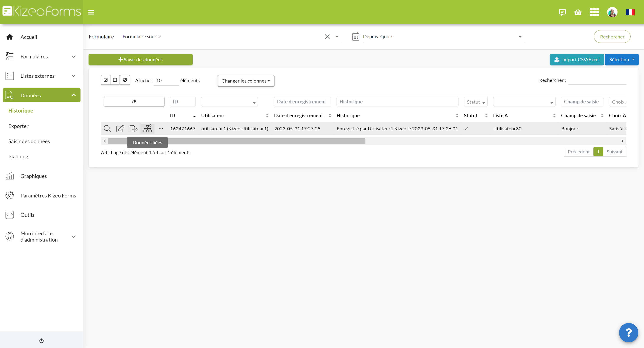Open the apps grid icon
Screen dimensions: 644x348
594,12
